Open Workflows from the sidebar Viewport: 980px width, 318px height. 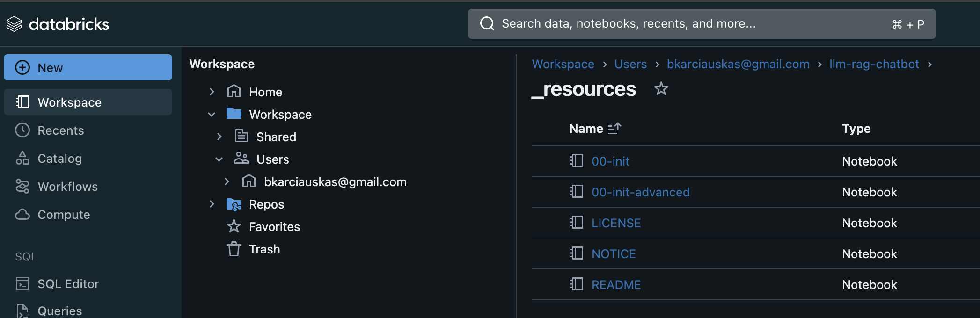point(67,187)
